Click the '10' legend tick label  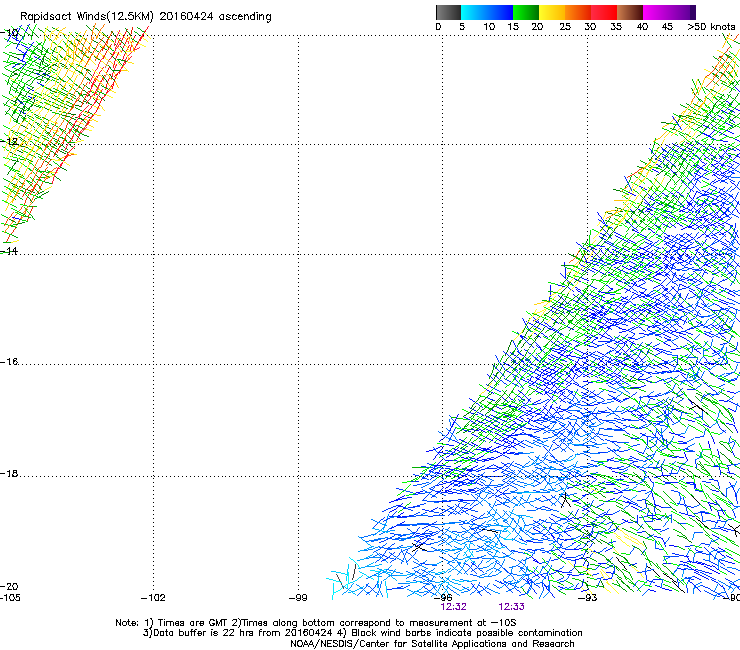489,27
